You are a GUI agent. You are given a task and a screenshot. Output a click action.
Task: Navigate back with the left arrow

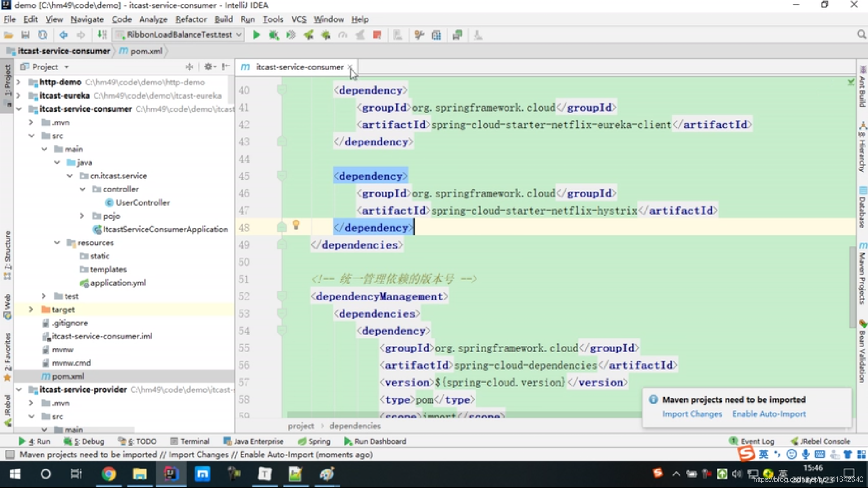(63, 35)
